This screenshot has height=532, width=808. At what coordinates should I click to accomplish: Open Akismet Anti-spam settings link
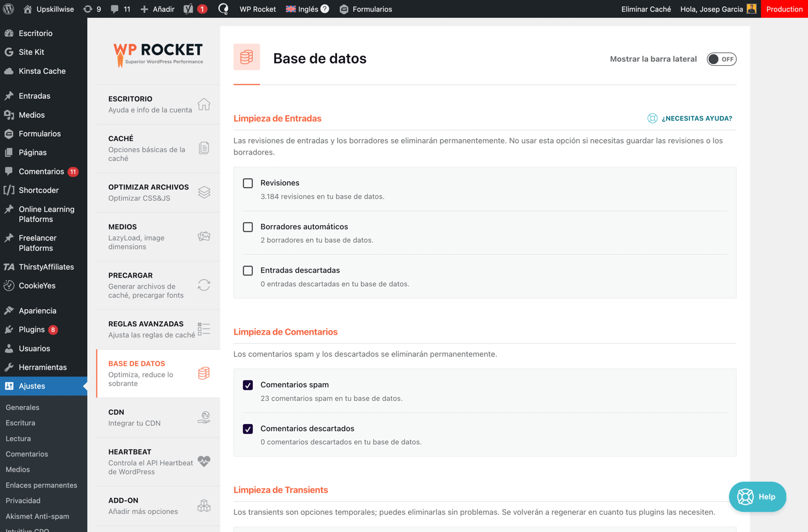[37, 516]
